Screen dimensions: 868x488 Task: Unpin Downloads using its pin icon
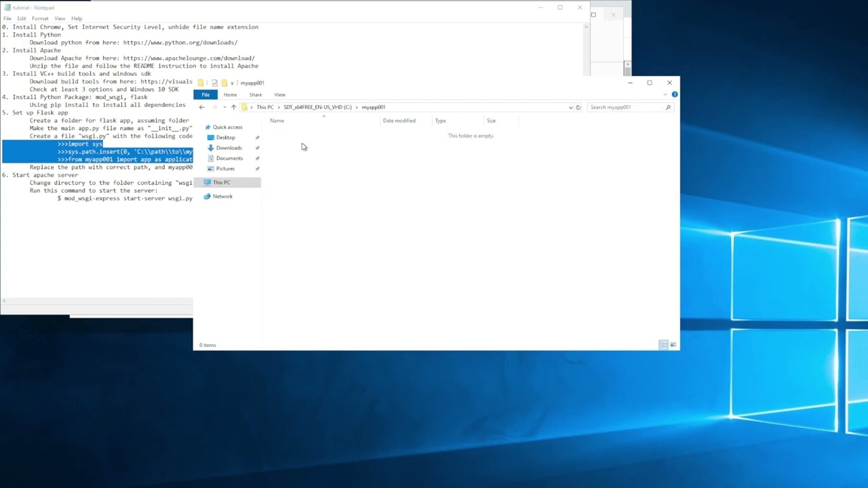point(257,148)
